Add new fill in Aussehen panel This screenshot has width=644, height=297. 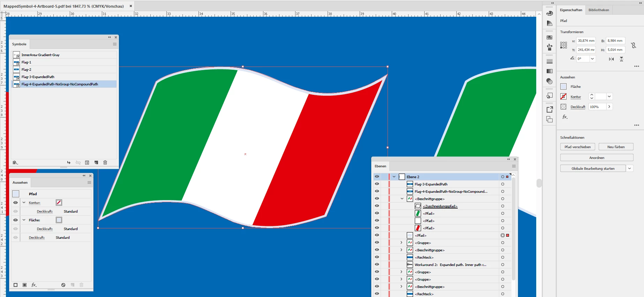[24, 285]
